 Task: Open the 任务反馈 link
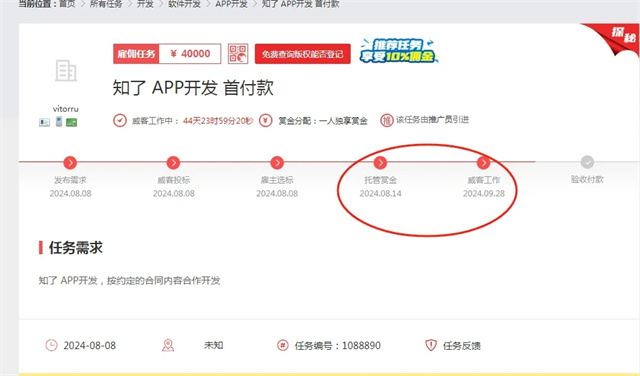[x=462, y=346]
